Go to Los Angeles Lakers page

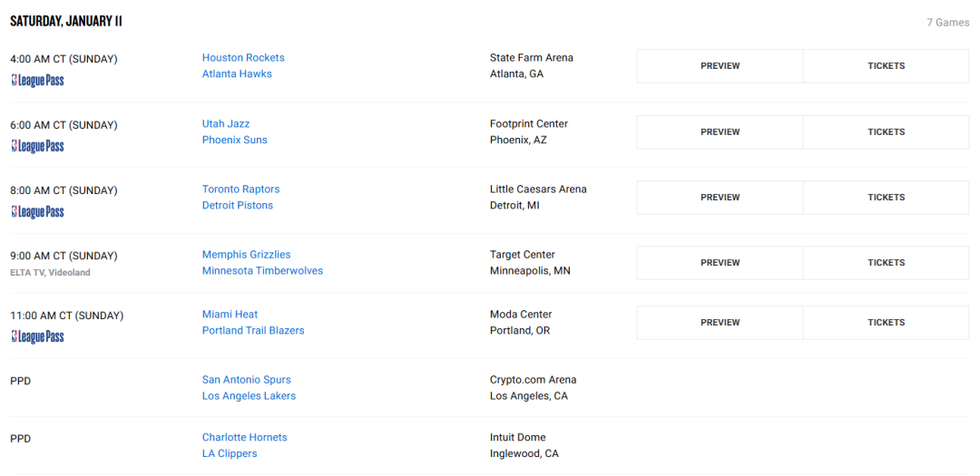[x=249, y=396]
